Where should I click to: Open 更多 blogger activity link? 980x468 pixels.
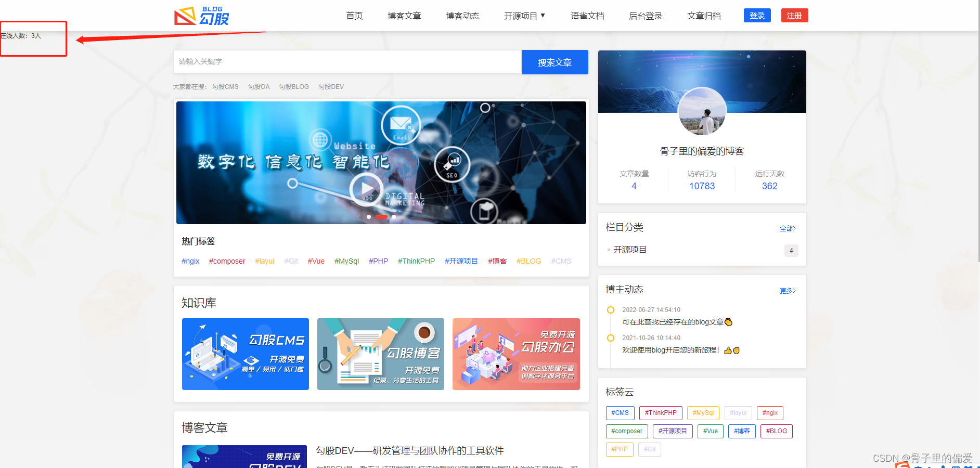pyautogui.click(x=788, y=291)
